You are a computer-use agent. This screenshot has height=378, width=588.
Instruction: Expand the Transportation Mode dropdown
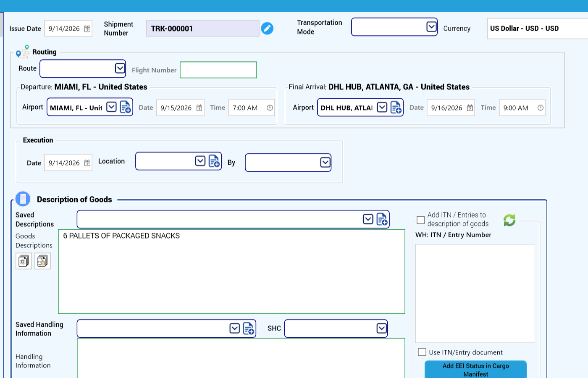pyautogui.click(x=431, y=27)
